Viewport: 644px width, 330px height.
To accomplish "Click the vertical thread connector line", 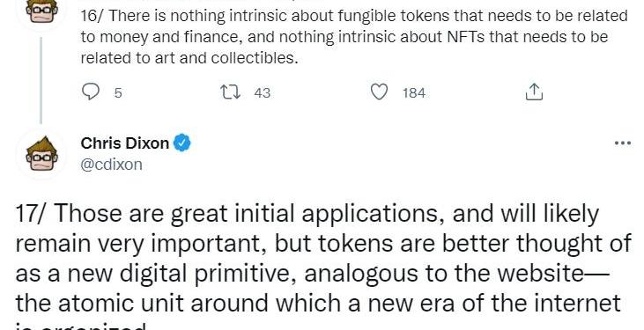I will [41, 80].
